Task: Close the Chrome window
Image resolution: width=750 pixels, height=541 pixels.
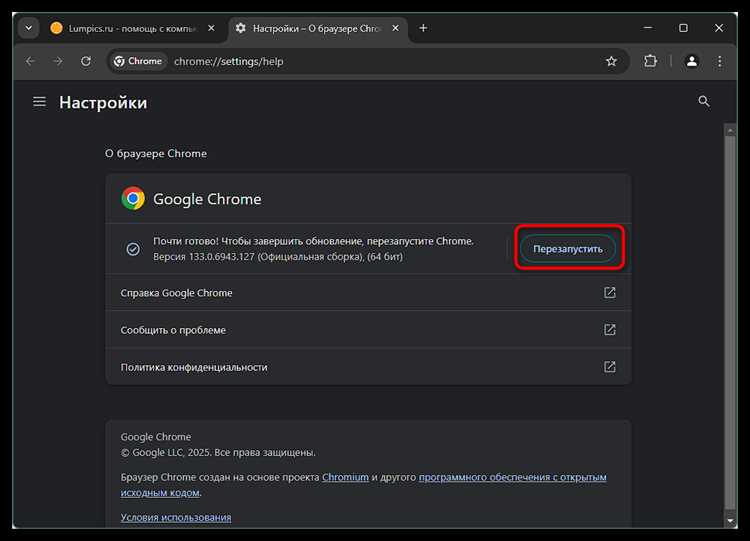Action: (x=718, y=28)
